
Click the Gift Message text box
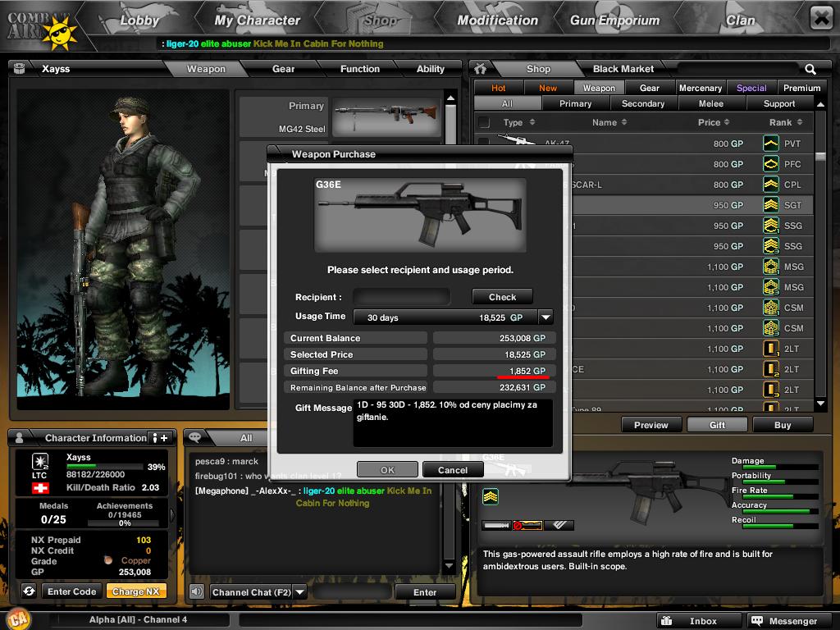point(453,422)
